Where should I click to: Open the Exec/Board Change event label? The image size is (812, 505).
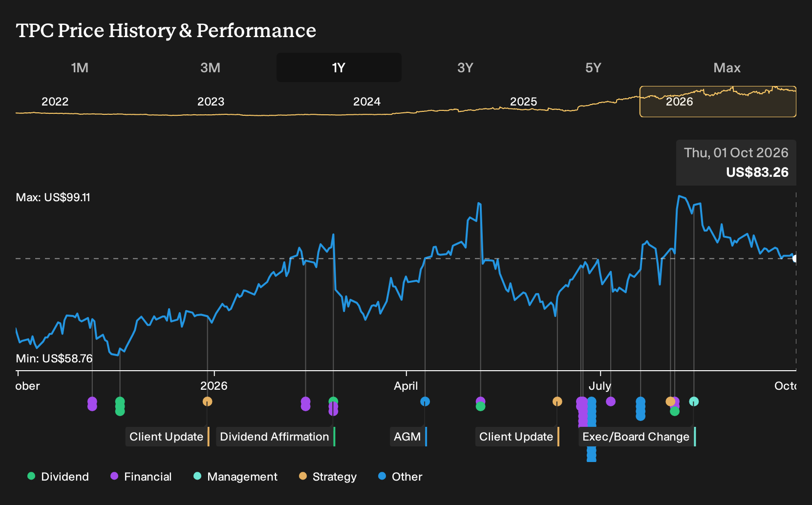pyautogui.click(x=637, y=437)
